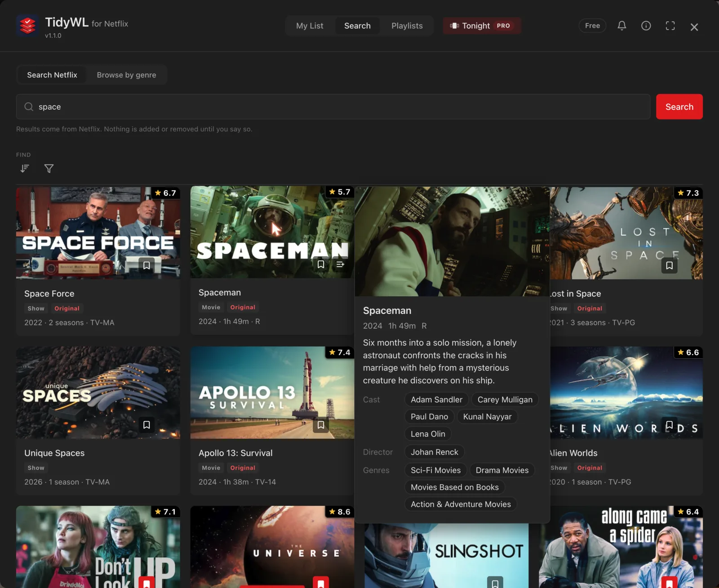
Task: Click the "Apollo 13: Survival" title text
Action: (x=235, y=453)
